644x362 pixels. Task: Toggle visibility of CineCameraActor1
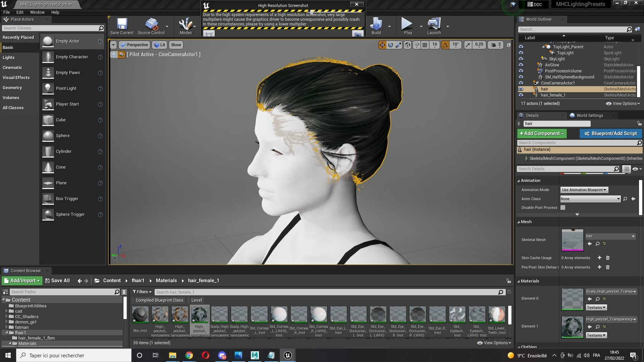pyautogui.click(x=521, y=83)
